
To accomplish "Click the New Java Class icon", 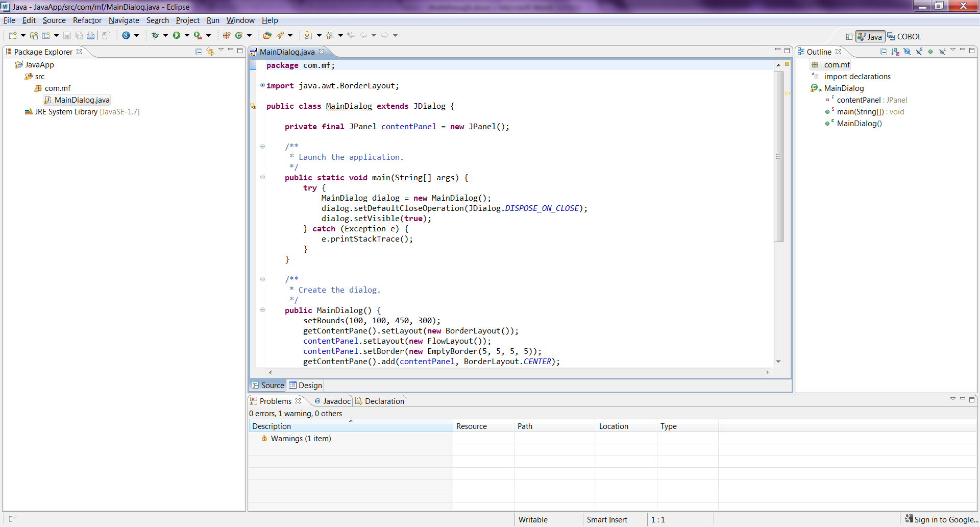I will tap(239, 35).
